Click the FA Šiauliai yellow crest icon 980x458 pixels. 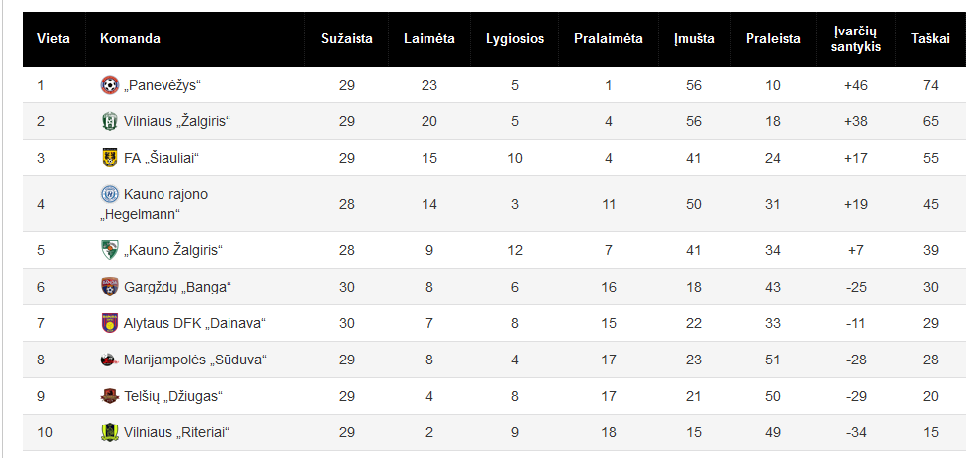click(110, 158)
